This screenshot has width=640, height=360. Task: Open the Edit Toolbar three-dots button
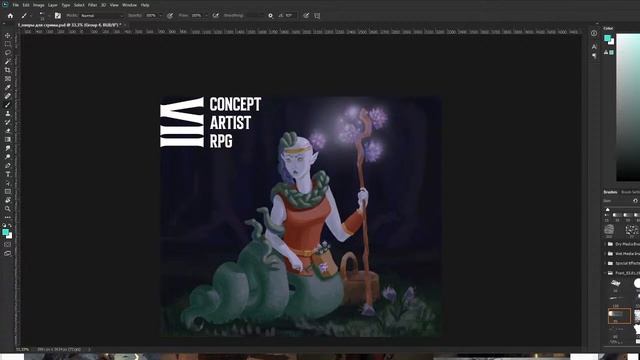click(7, 217)
